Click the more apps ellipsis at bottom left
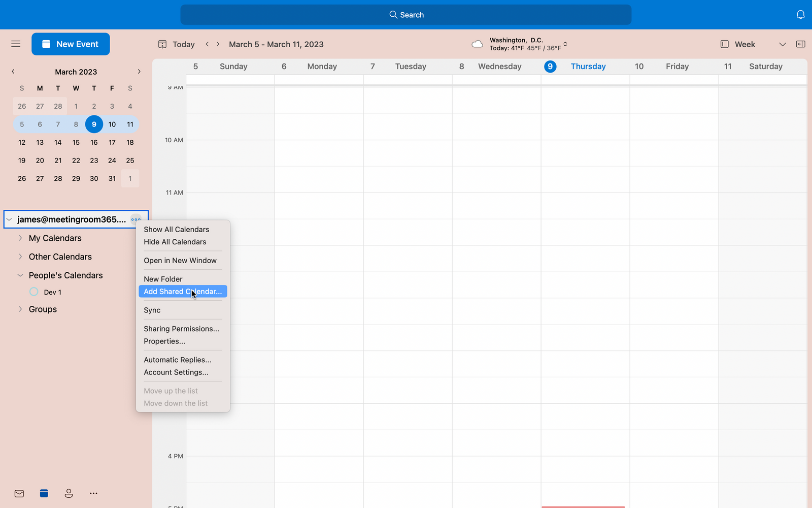 [x=93, y=493]
